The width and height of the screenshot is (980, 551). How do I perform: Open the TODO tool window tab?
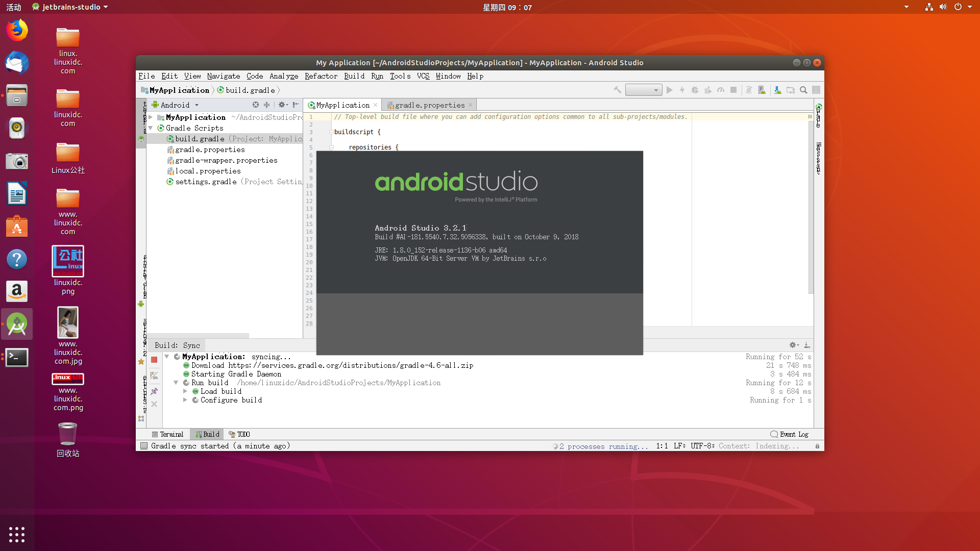[239, 434]
